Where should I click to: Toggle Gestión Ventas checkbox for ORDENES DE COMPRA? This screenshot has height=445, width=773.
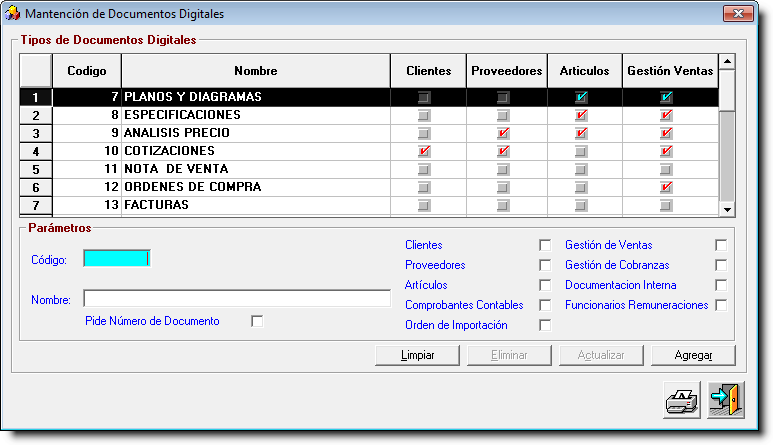point(666,187)
